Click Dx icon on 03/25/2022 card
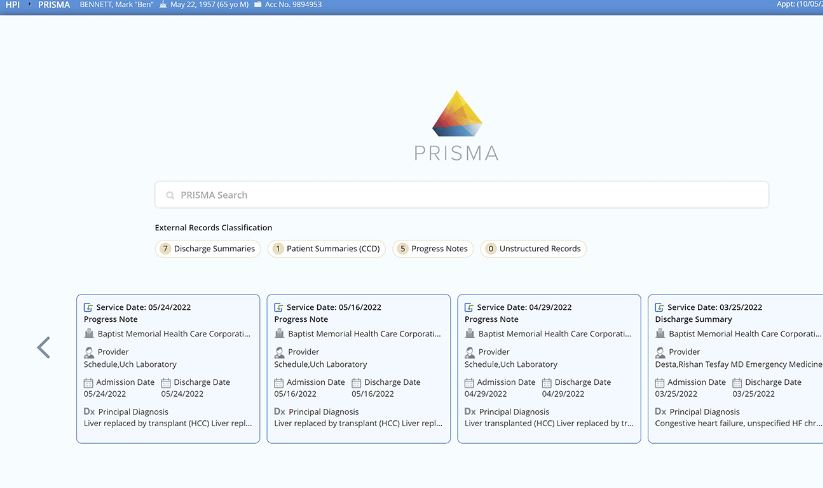The image size is (823, 488). click(x=661, y=411)
